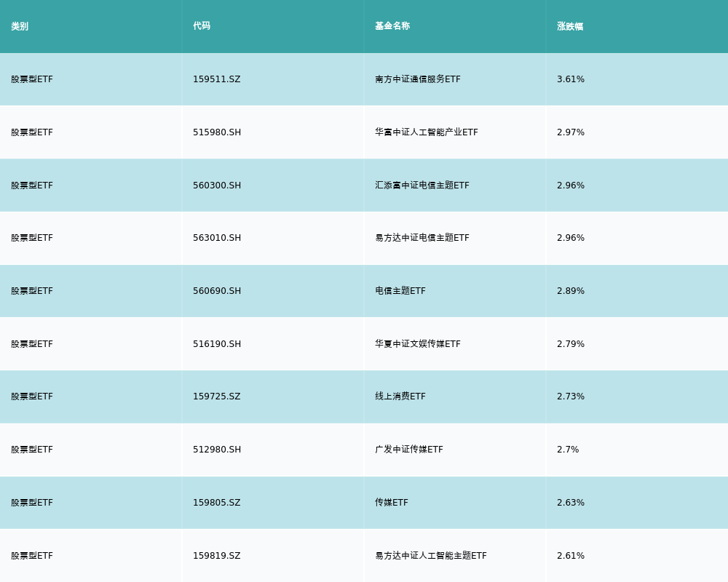Select fund code 560690.SH
The height and width of the screenshot is (582, 728).
[217, 291]
